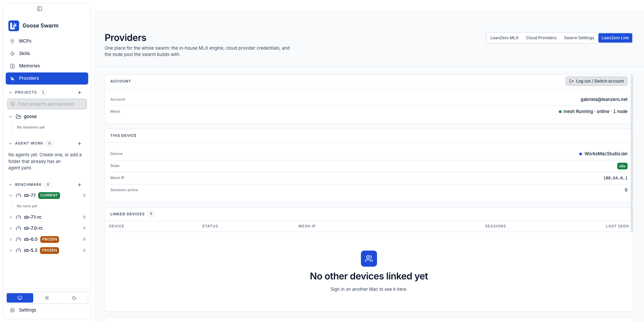The width and height of the screenshot is (644, 322).
Task: Add new agent work with plus icon
Action: tap(79, 144)
